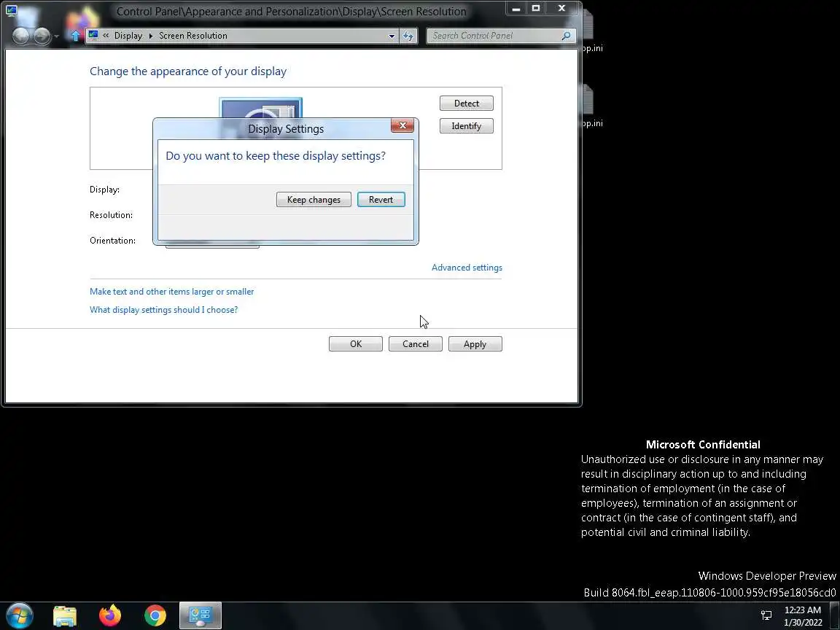Launch Google Chrome from the taskbar
The height and width of the screenshot is (630, 840).
click(155, 616)
